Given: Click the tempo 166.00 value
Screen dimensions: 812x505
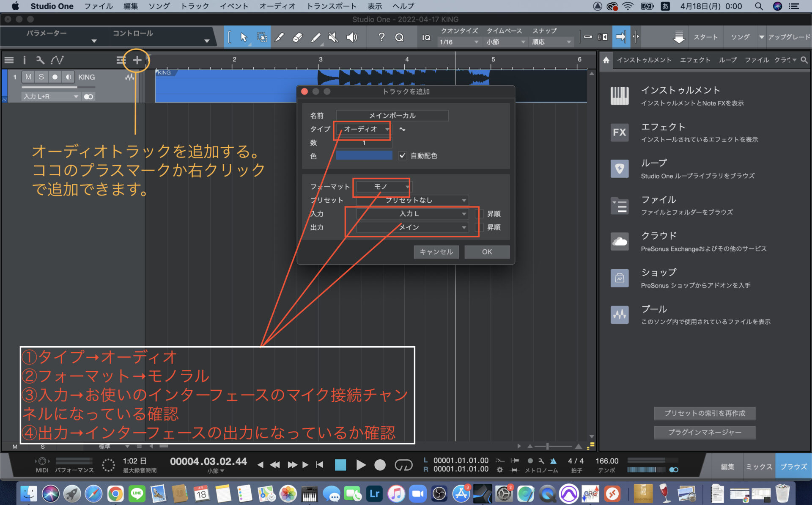Looking at the screenshot, I should pyautogui.click(x=607, y=461).
